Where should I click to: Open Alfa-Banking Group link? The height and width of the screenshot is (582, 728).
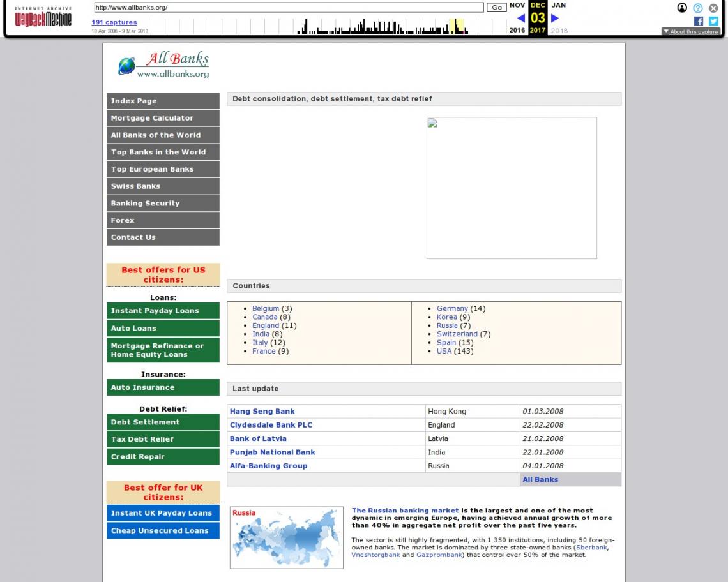click(x=268, y=466)
